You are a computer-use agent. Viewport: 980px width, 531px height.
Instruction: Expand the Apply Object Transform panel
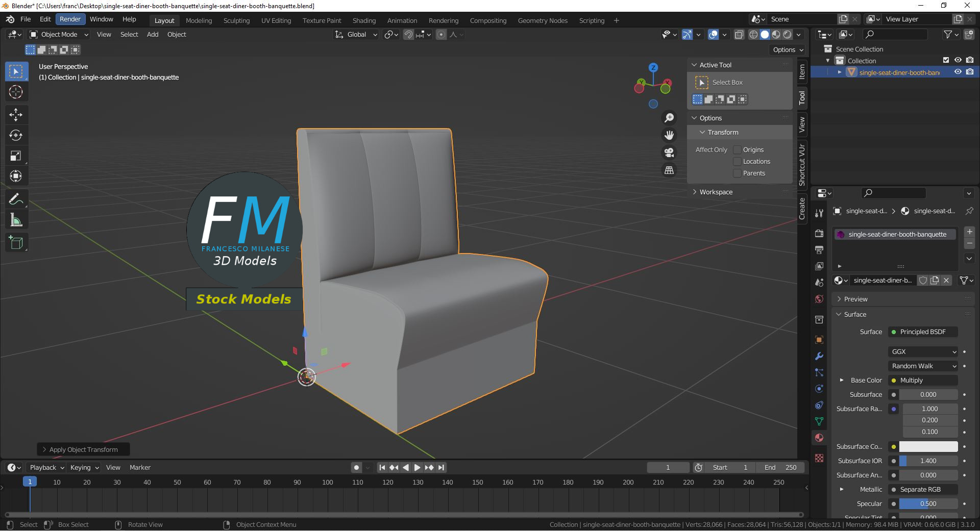coord(83,449)
